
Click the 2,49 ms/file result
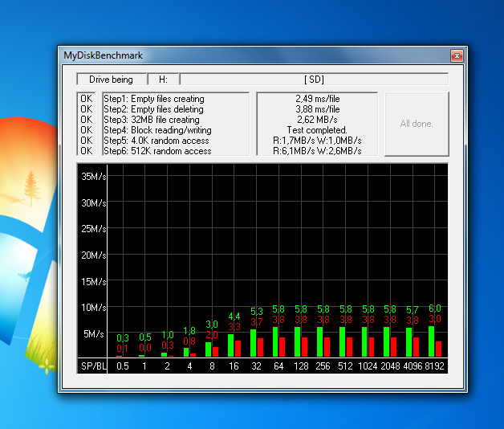click(x=316, y=99)
